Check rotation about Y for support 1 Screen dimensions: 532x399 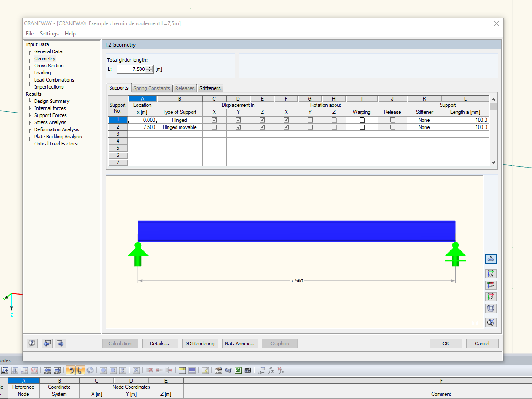[x=310, y=120]
